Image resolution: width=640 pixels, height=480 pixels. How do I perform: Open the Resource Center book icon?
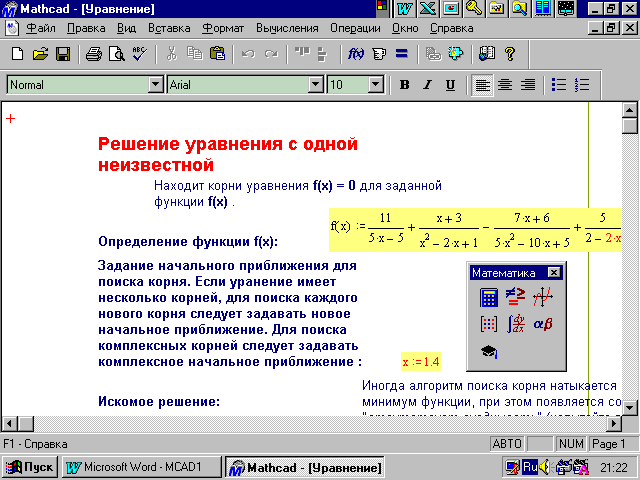click(487, 54)
